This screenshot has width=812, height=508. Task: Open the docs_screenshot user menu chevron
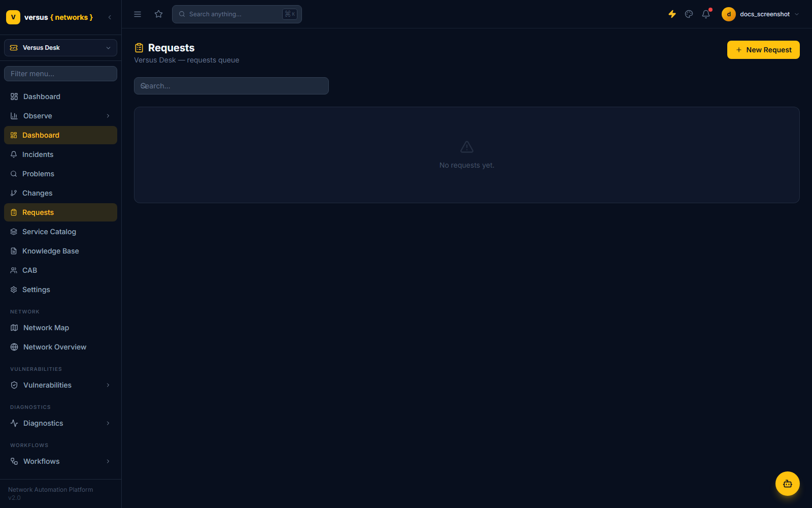click(x=797, y=14)
